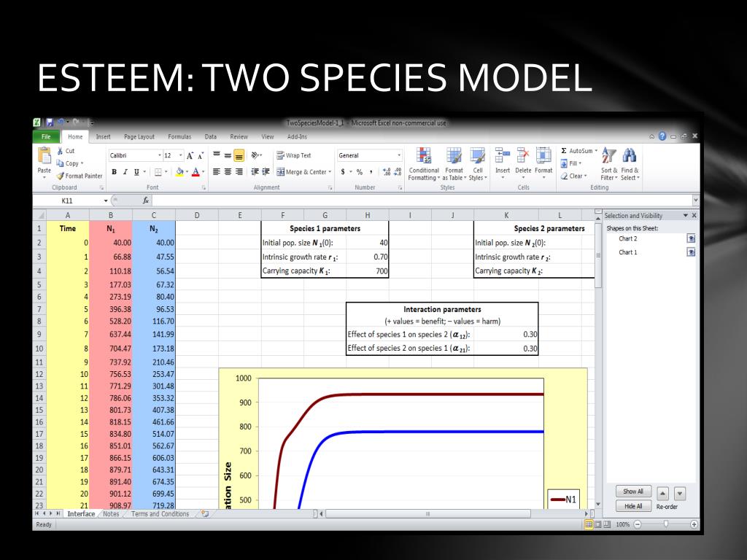Click the Fill Color bucket icon
747x560 pixels.
point(179,172)
